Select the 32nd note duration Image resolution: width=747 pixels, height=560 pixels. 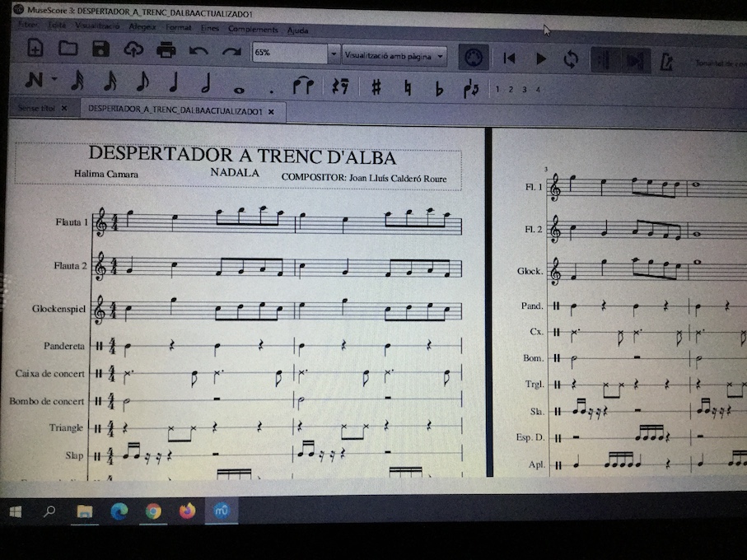77,80
